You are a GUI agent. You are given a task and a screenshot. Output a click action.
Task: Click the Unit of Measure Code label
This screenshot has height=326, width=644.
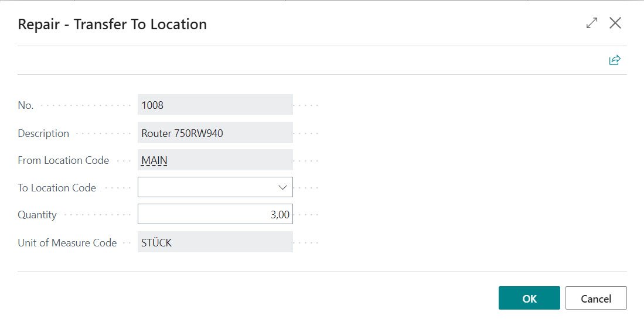point(67,242)
